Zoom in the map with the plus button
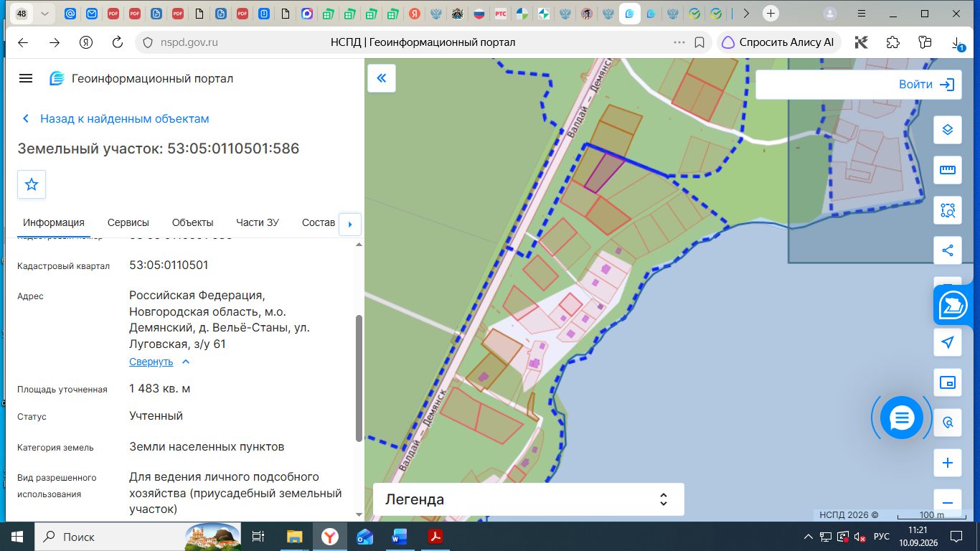This screenshot has height=551, width=980. [x=947, y=463]
